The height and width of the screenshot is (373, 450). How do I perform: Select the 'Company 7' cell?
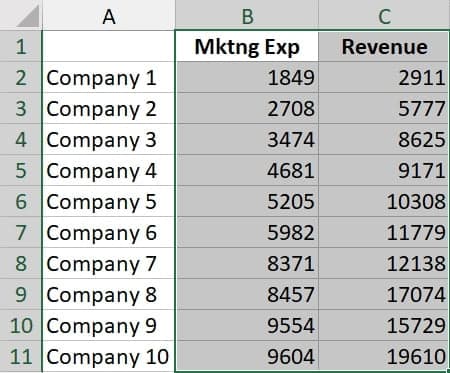pyautogui.click(x=109, y=263)
